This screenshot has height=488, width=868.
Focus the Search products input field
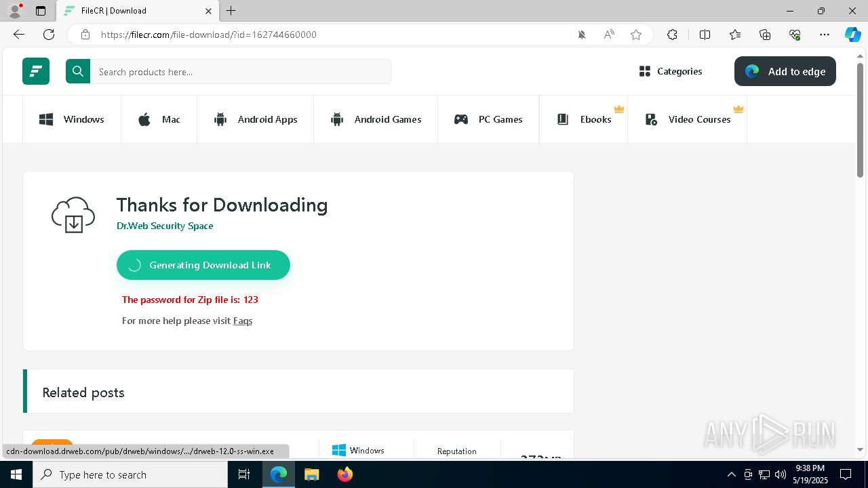(x=241, y=72)
